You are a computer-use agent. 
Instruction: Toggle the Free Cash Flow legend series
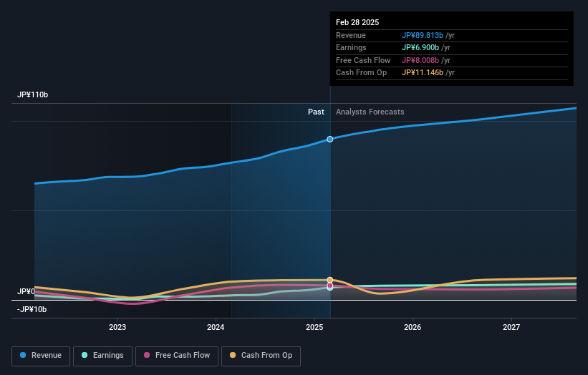177,356
